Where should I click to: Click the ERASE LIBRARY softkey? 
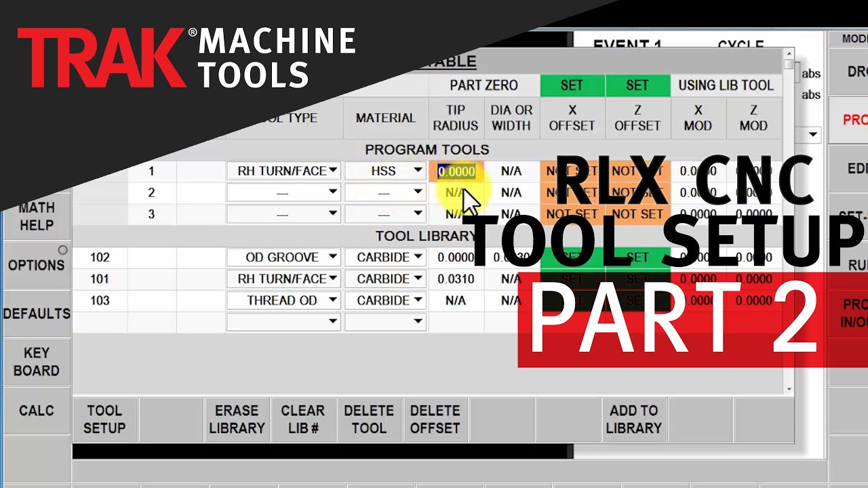(237, 420)
